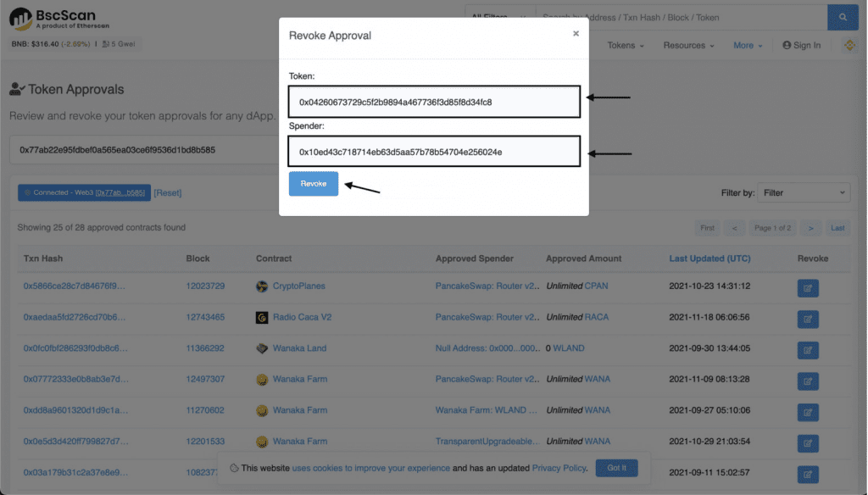This screenshot has height=495, width=868.
Task: Click the RACA token link
Action: 597,317
